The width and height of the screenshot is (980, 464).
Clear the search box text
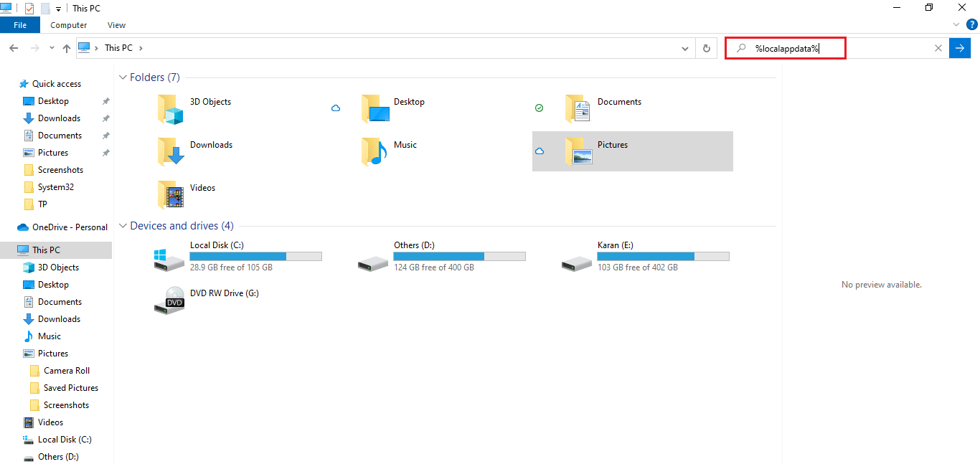(938, 48)
